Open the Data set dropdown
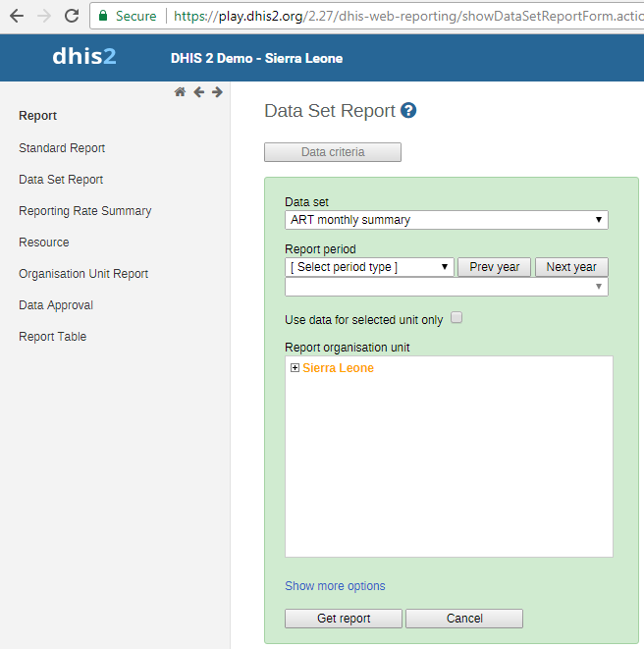644x649 pixels. (x=446, y=220)
